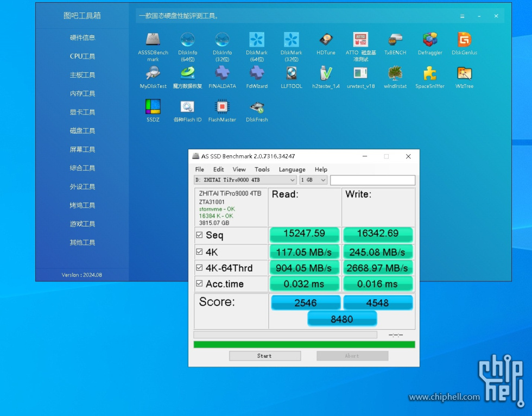Viewport: 532px width, 416px height.
Task: Click the 4K-64Thrd write value 2668.97 MB/s
Action: click(378, 268)
